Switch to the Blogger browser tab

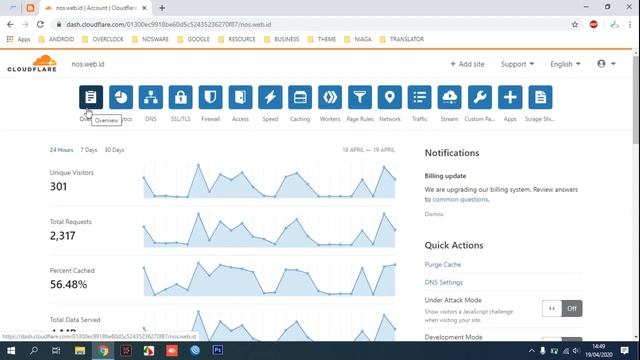pos(30,8)
